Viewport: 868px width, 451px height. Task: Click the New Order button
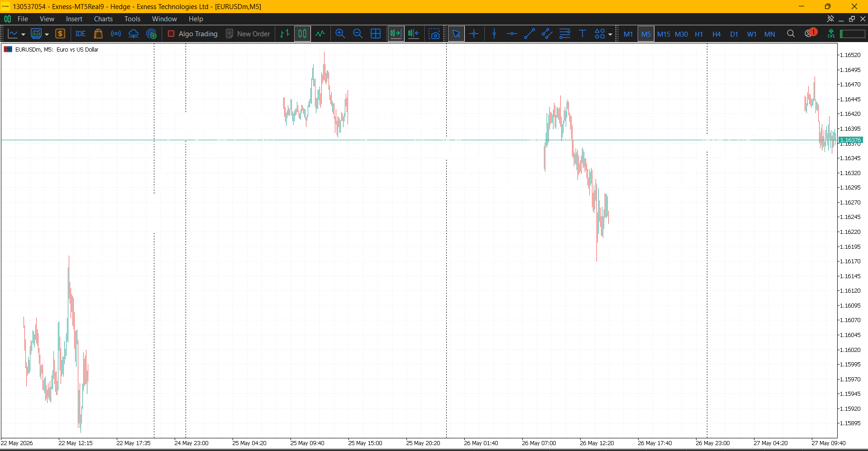coord(248,34)
